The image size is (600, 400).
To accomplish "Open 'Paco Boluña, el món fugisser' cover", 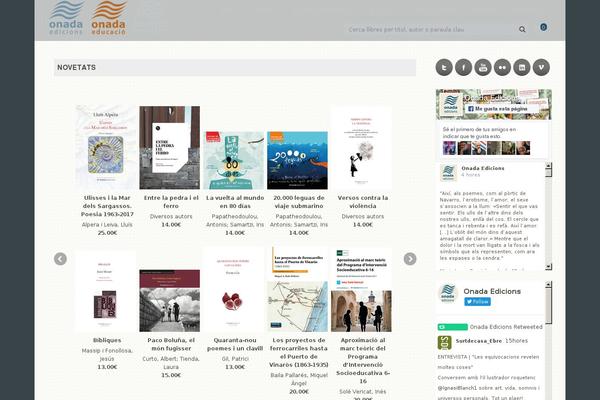I will click(x=170, y=300).
